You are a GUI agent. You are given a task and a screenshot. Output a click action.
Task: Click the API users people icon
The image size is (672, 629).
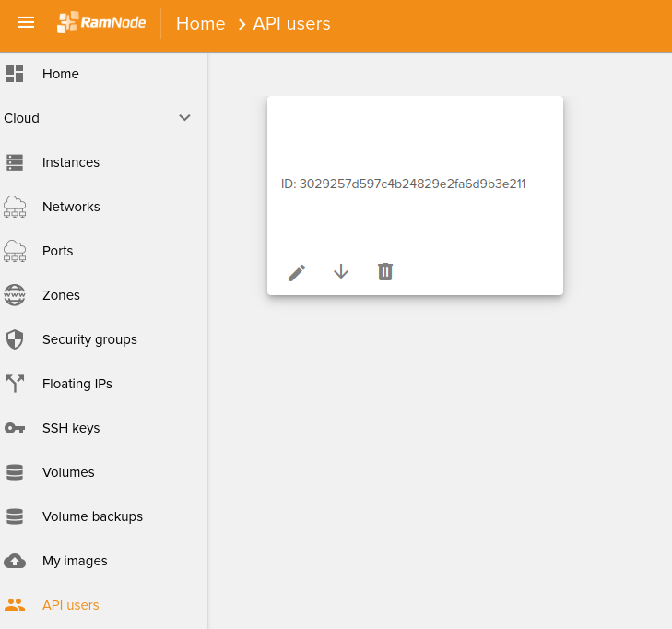tap(15, 605)
